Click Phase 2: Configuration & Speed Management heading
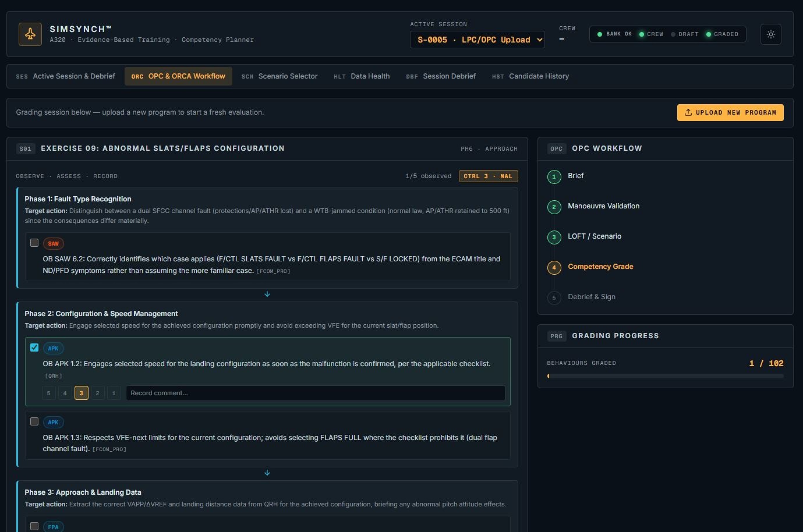803x532 pixels. tap(101, 314)
